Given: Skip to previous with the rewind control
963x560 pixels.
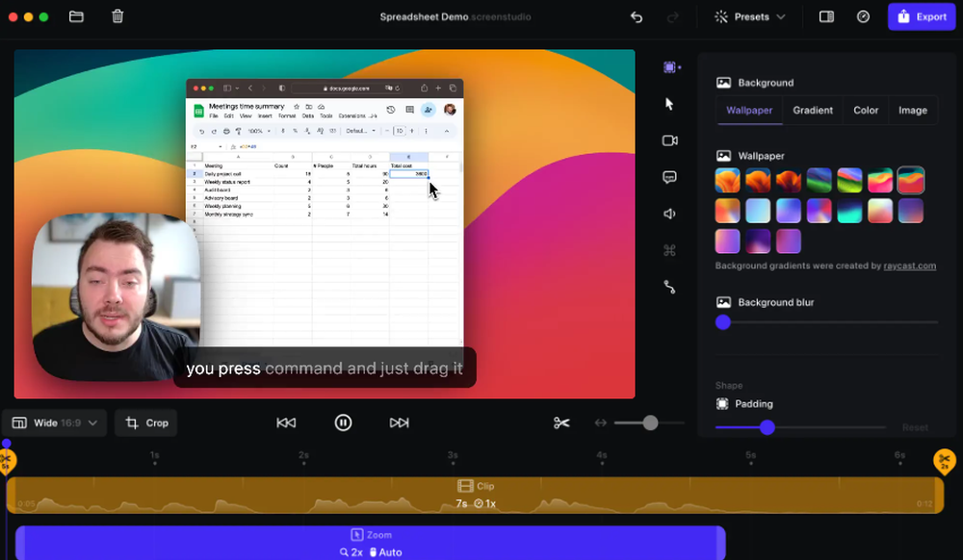Looking at the screenshot, I should (x=286, y=422).
